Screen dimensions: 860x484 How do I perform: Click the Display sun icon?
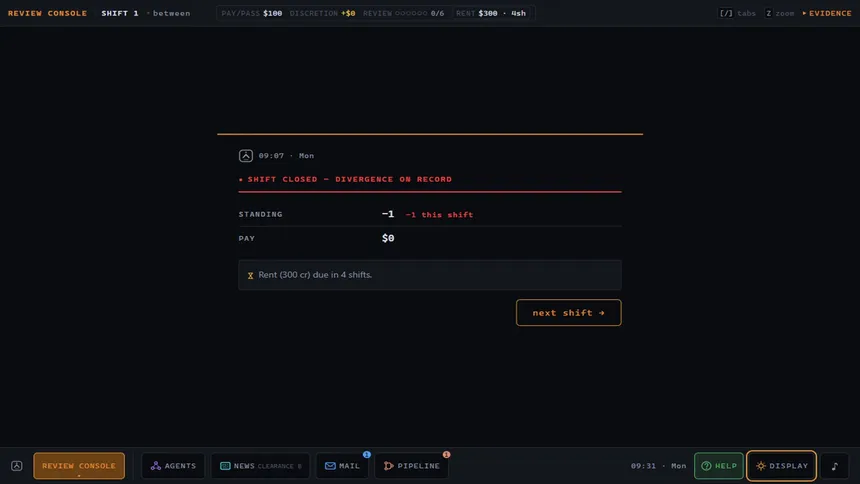(761, 465)
